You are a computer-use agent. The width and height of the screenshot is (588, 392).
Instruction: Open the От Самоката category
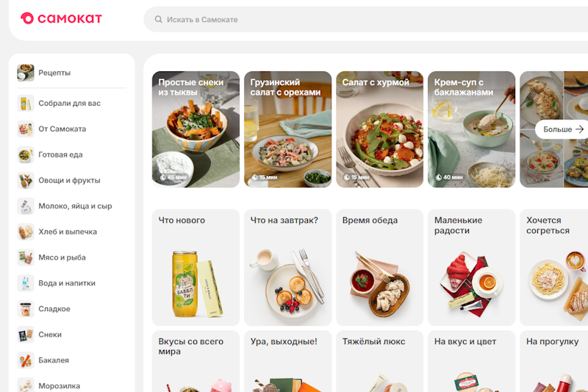click(x=71, y=129)
